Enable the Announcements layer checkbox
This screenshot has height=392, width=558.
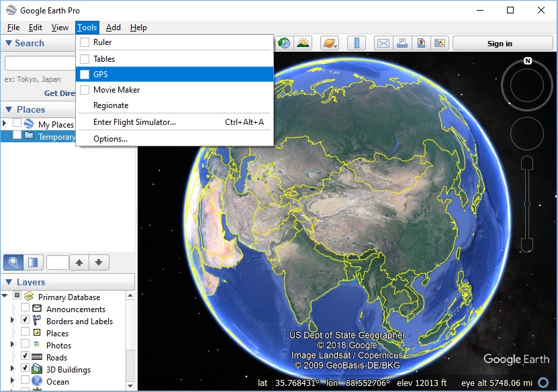pyautogui.click(x=25, y=307)
